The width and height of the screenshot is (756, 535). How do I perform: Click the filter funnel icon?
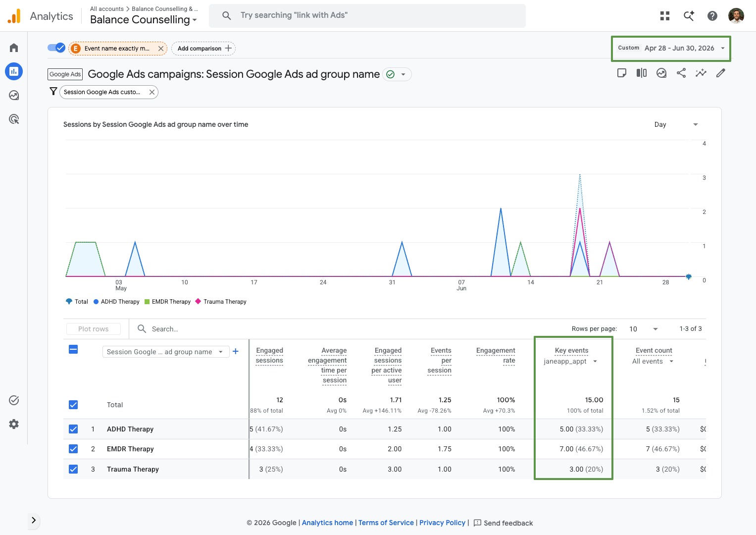tap(53, 92)
